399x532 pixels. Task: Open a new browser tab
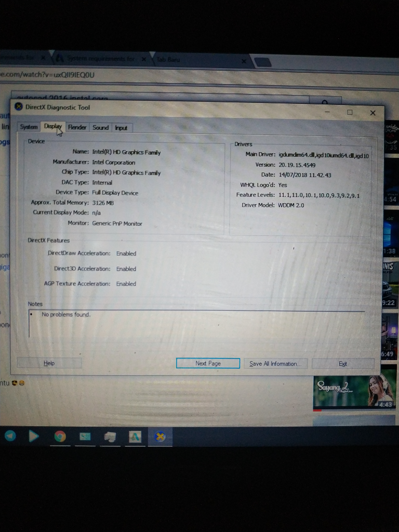point(263,62)
